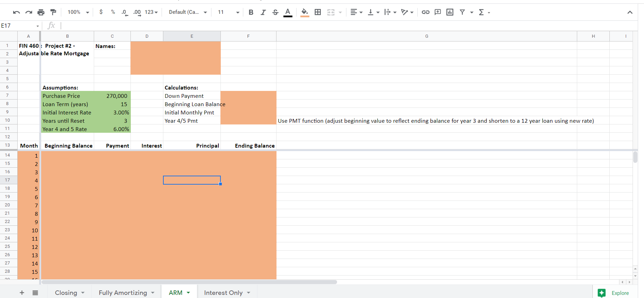This screenshot has width=644, height=298.
Task: Open text wrapping options
Action: pyautogui.click(x=390, y=12)
